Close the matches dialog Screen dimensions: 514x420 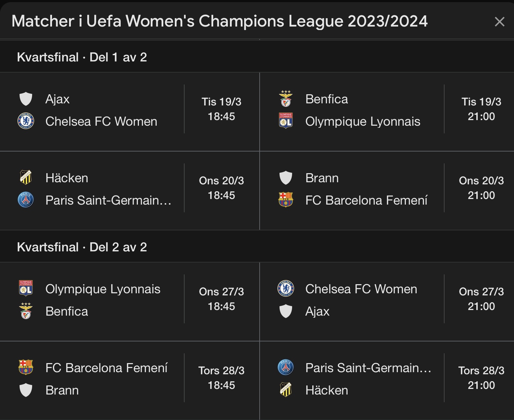tap(499, 22)
